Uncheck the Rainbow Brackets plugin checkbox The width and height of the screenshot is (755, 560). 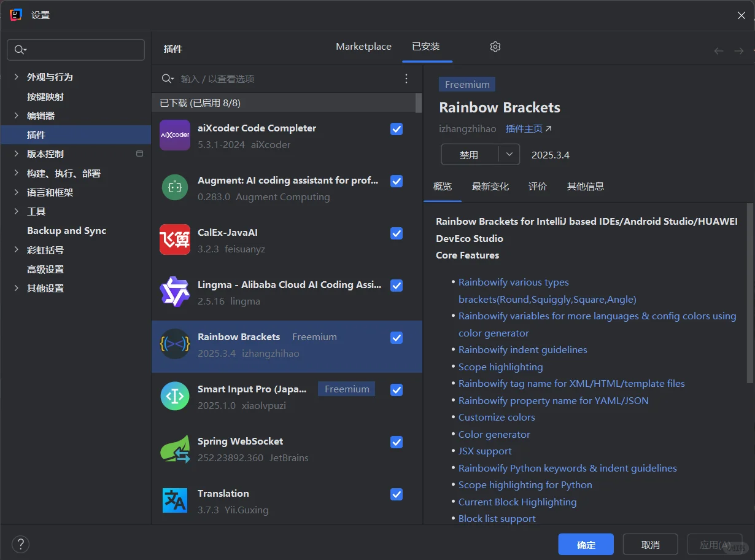tap(397, 338)
